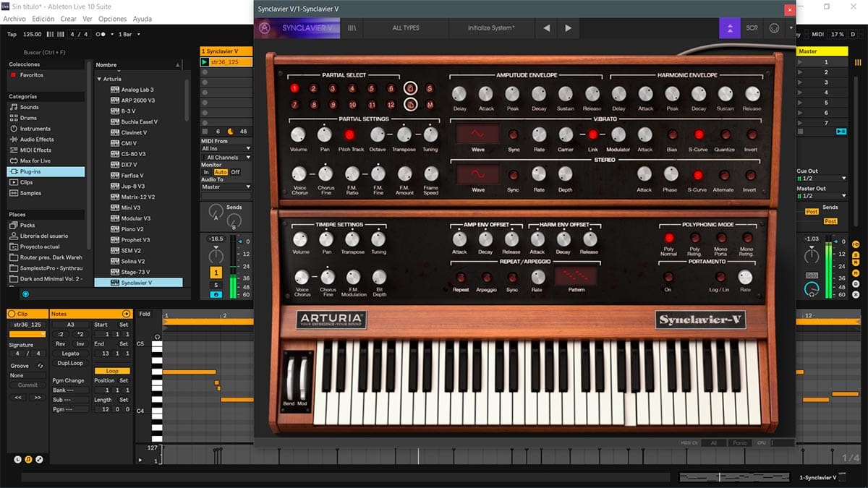Click the purple extended panel arrows button
Screen dimensions: 868x488
click(730, 28)
